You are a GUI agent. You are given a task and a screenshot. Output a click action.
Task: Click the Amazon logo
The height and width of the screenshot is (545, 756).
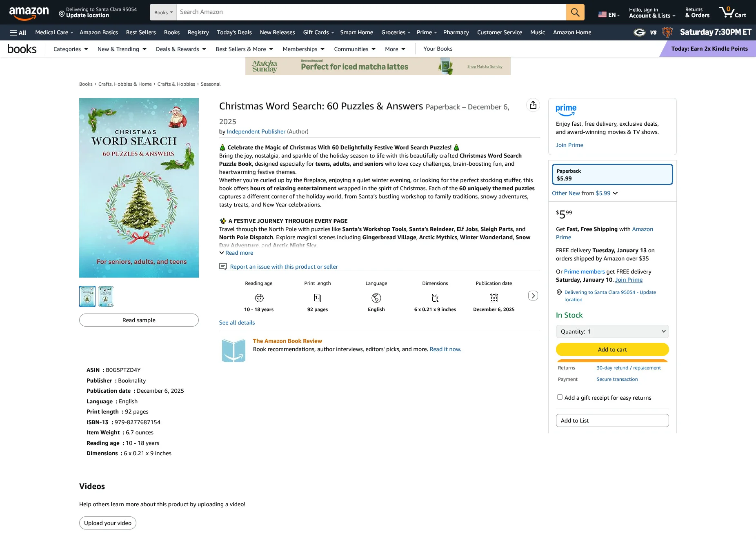click(29, 13)
